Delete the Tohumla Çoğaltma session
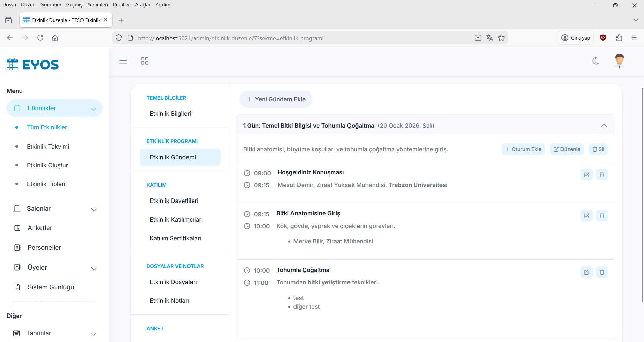 point(602,272)
